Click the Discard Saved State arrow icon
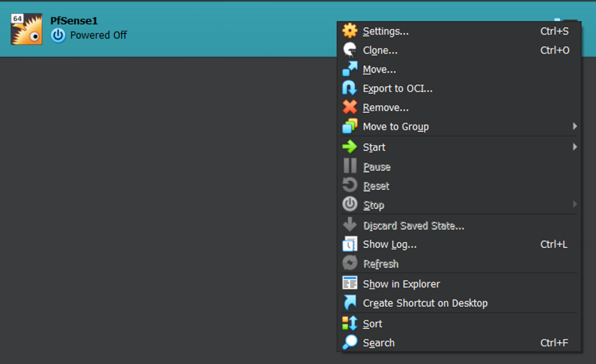The image size is (596, 364). 349,225
